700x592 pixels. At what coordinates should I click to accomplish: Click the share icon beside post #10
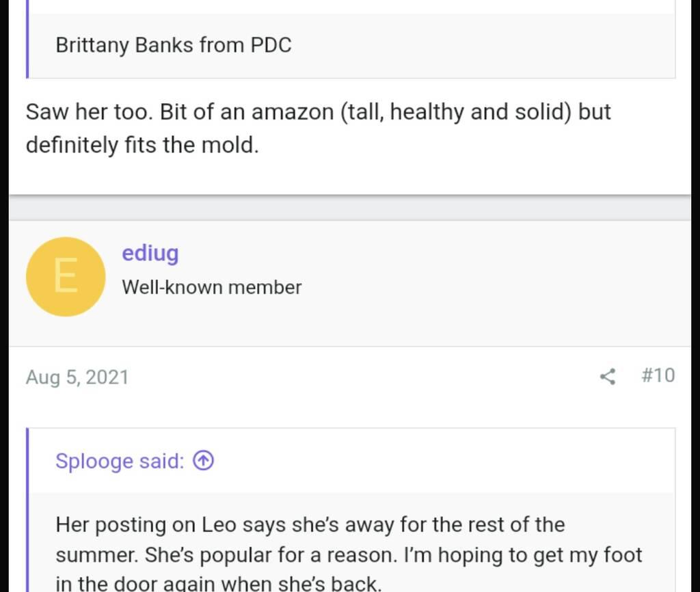(607, 376)
